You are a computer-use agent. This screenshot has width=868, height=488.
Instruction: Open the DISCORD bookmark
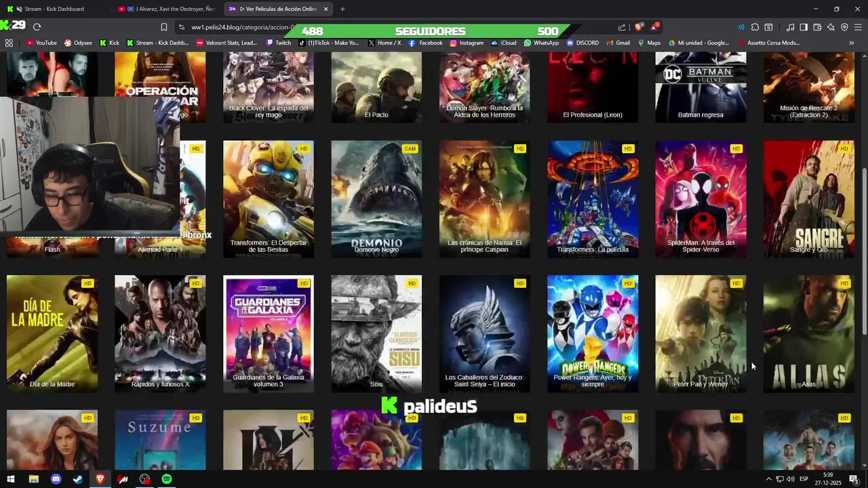coord(582,43)
